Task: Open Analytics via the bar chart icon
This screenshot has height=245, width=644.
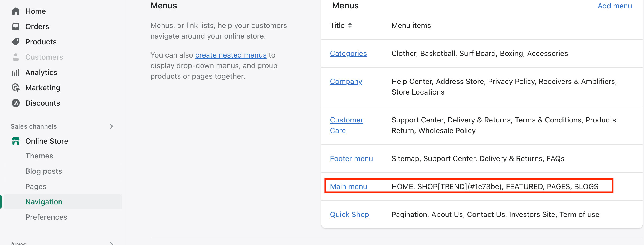Action: pos(16,72)
